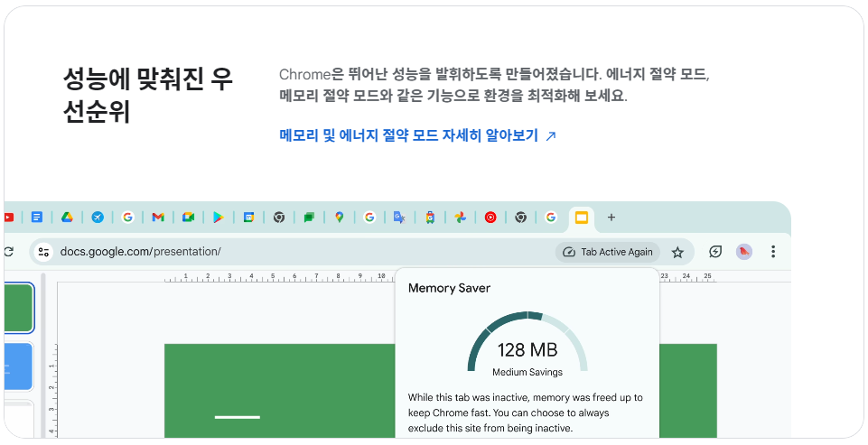
Task: Select the green Google Chat tab
Action: click(x=309, y=218)
